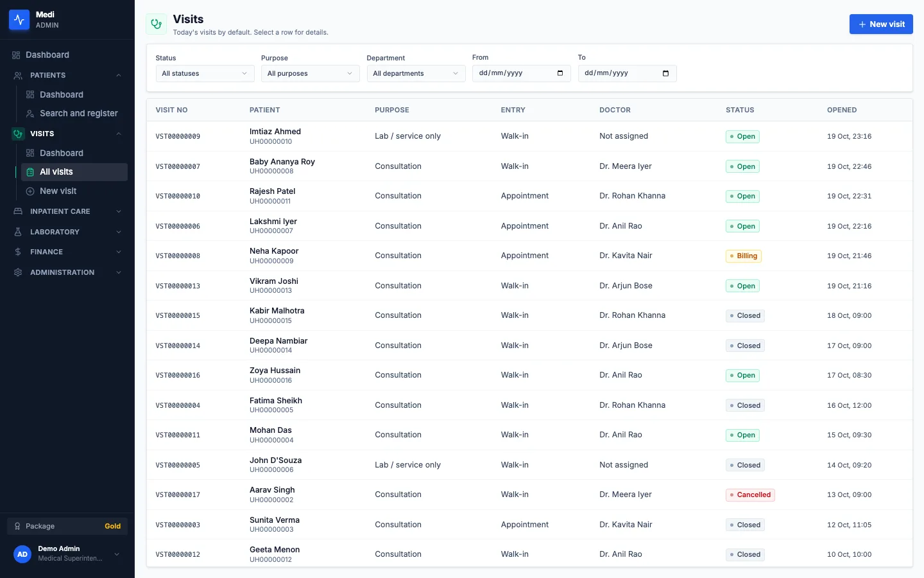Click the From date input field
The image size is (924, 578).
point(521,73)
